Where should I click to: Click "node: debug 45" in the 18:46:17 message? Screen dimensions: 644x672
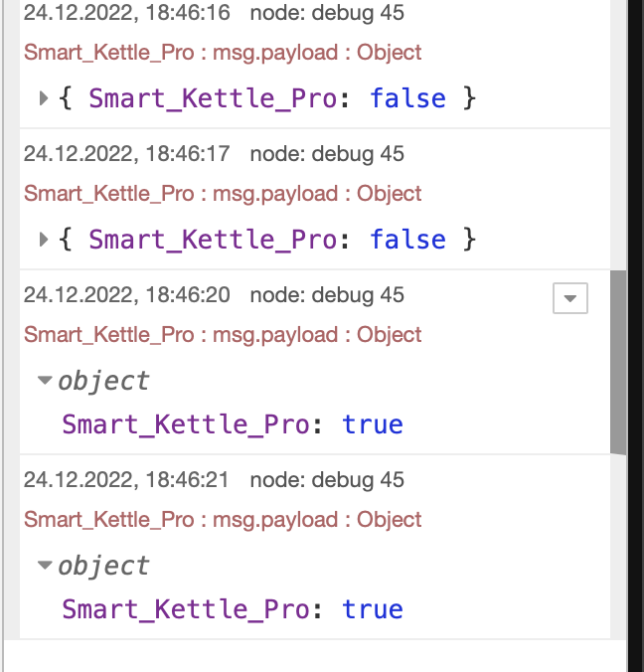(327, 154)
